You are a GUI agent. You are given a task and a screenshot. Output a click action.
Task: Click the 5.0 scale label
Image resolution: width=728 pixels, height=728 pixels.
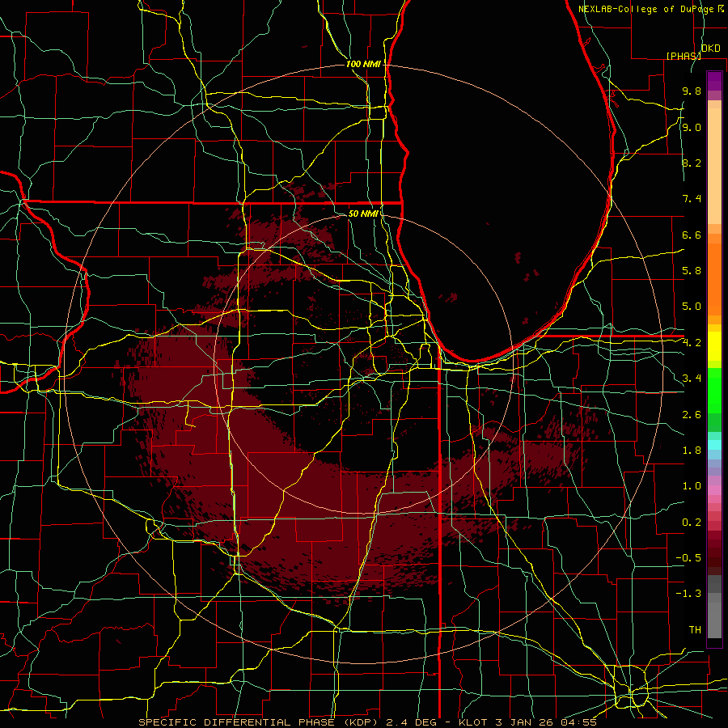(x=692, y=307)
